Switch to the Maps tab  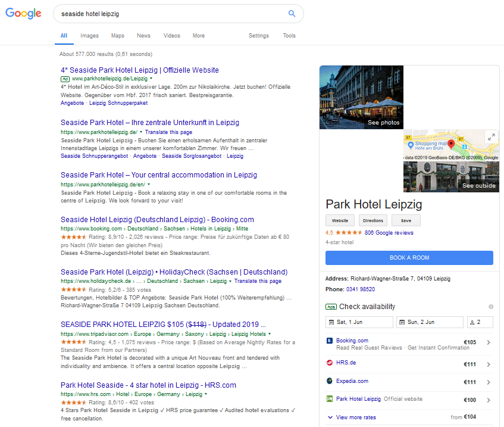pyautogui.click(x=118, y=36)
